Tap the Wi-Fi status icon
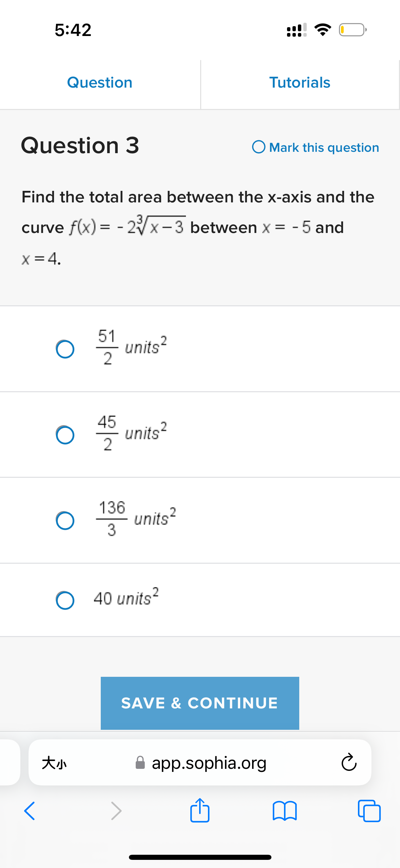The height and width of the screenshot is (868, 400). (322, 30)
